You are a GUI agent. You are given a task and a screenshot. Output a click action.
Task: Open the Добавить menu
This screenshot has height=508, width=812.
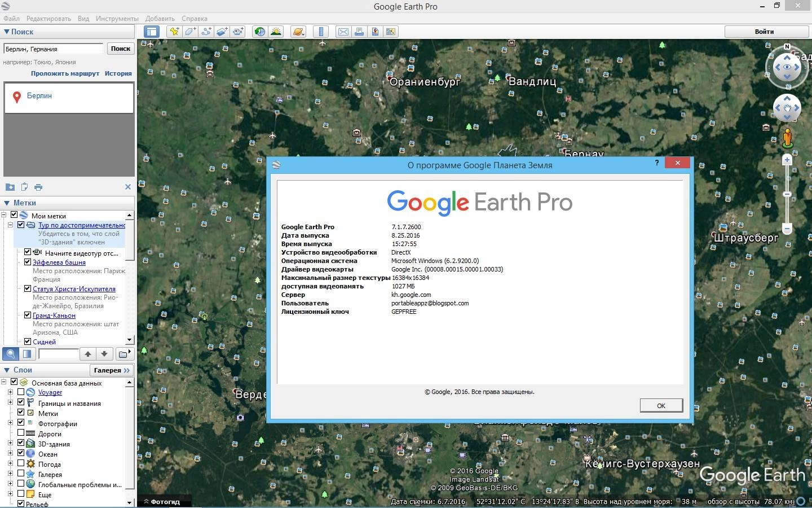160,19
